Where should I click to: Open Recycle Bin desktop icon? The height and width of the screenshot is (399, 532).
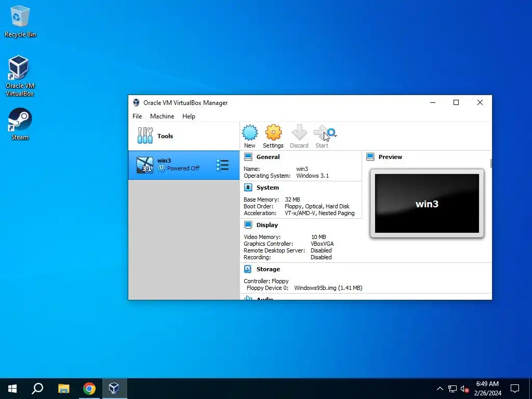point(20,21)
